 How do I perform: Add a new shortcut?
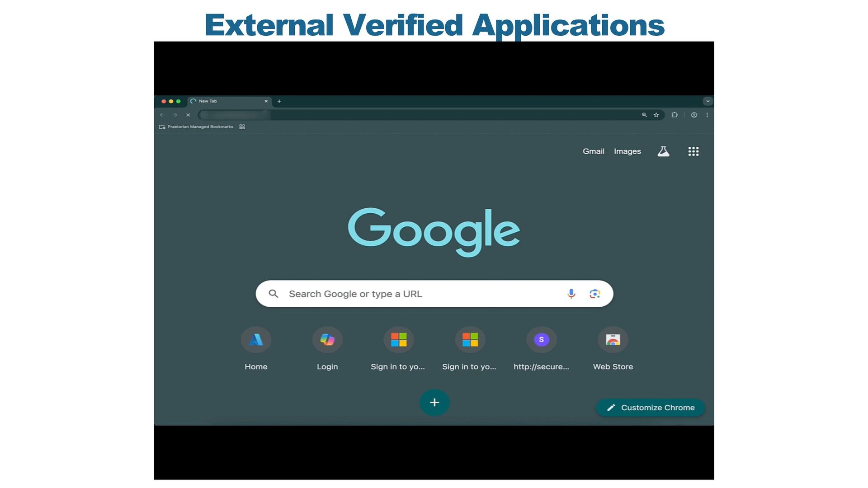coord(434,402)
